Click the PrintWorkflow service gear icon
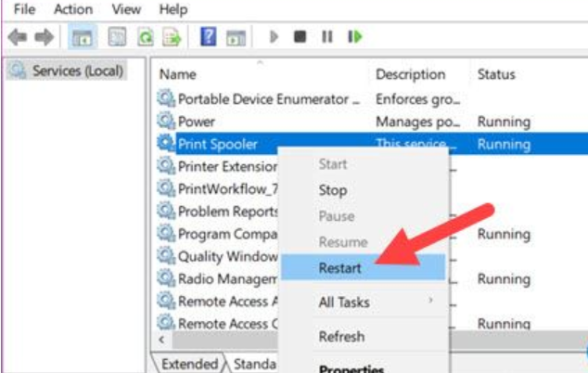 click(166, 188)
